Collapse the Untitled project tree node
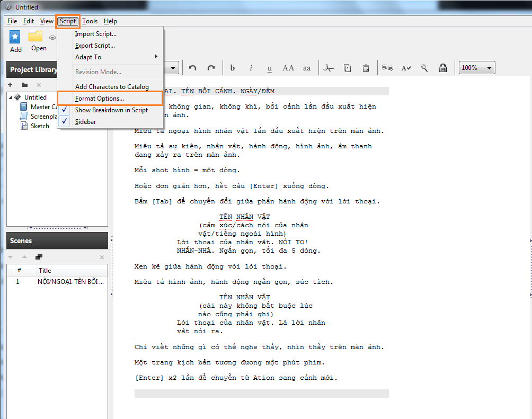Screen dimensions: 532x419 point(11,97)
